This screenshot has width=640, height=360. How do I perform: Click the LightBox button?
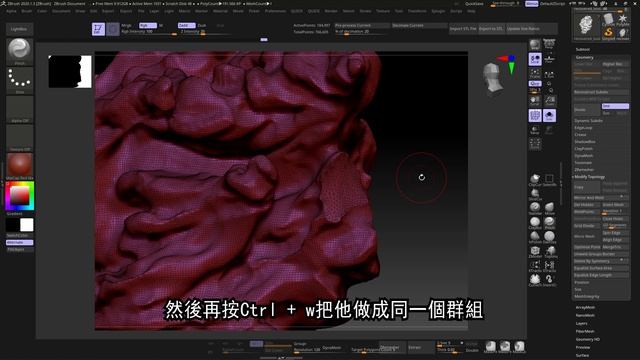pyautogui.click(x=19, y=29)
